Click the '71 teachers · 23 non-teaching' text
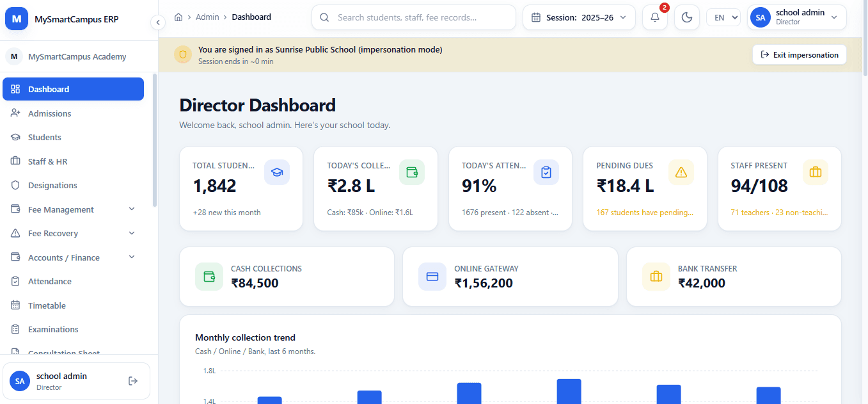This screenshot has height=404, width=868. click(x=779, y=213)
